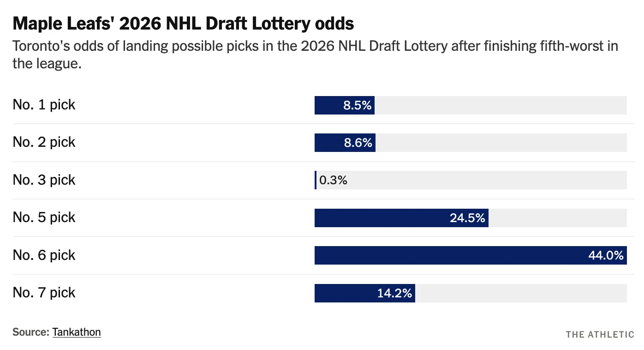The height and width of the screenshot is (350, 644).
Task: Click the 14.2% value on the bar
Action: [x=394, y=293]
